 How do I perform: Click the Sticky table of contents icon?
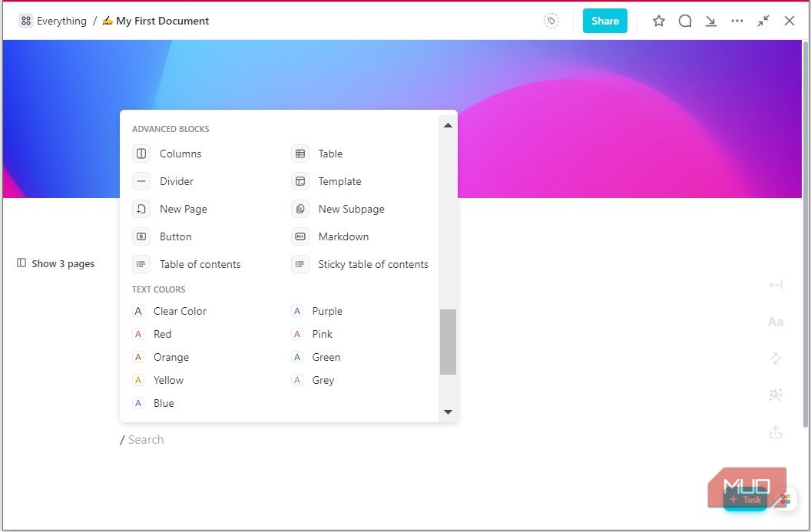click(300, 264)
